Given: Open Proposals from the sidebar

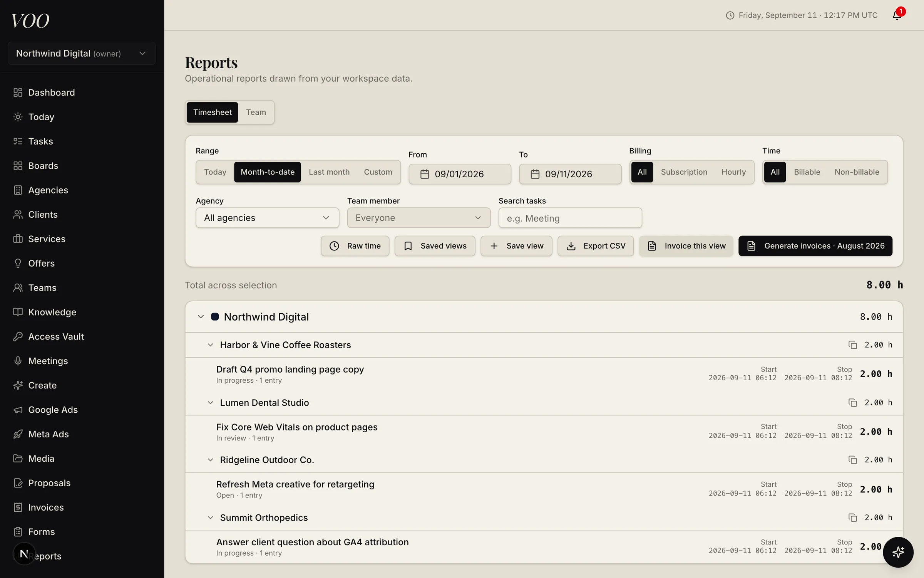Looking at the screenshot, I should pyautogui.click(x=49, y=483).
